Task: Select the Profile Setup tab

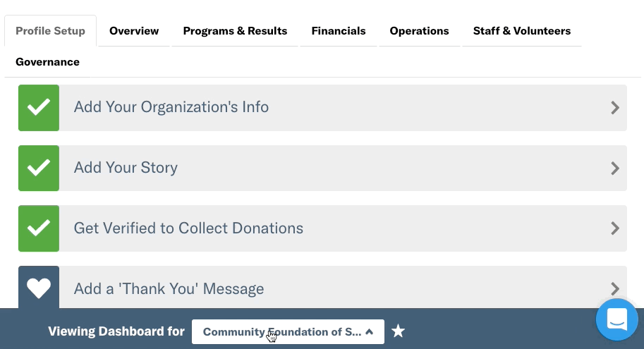Action: [x=51, y=31]
